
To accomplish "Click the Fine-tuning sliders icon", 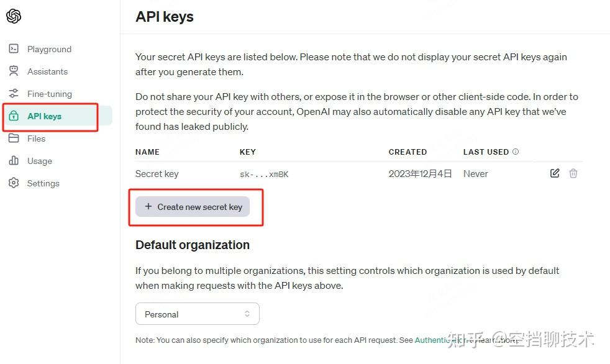I will (14, 93).
